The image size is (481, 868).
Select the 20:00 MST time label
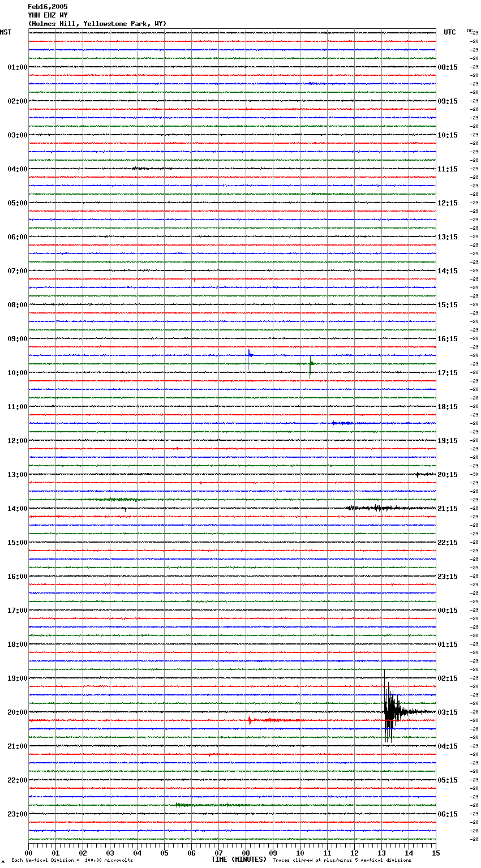(x=17, y=712)
